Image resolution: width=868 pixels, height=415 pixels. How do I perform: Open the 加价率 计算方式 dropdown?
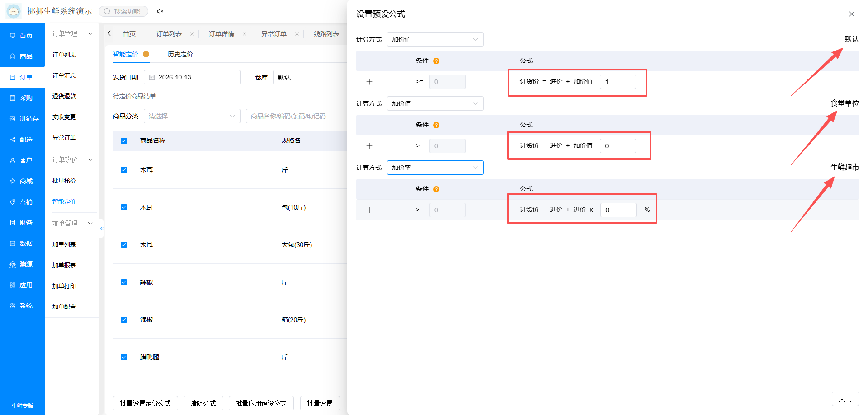435,168
